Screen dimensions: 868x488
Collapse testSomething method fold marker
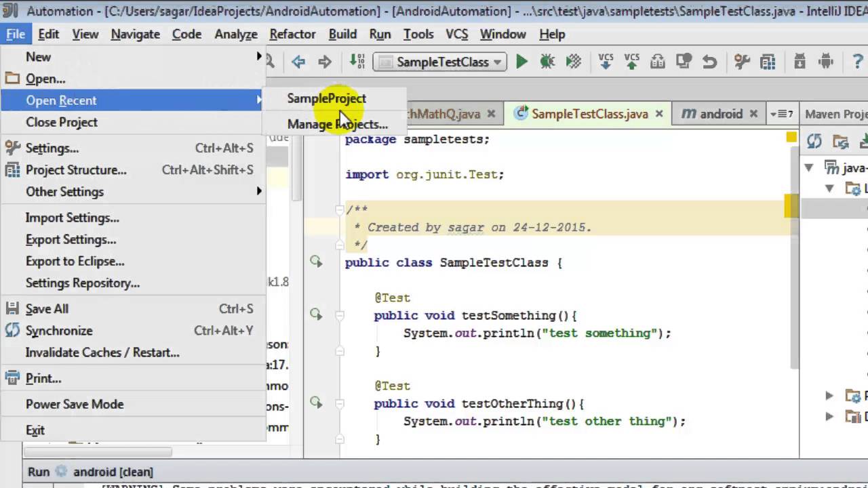click(x=340, y=315)
